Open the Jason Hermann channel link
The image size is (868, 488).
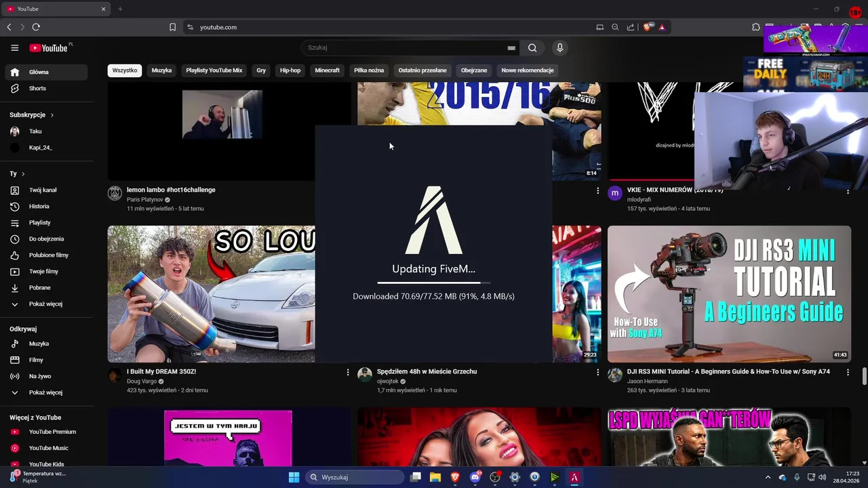pyautogui.click(x=648, y=382)
